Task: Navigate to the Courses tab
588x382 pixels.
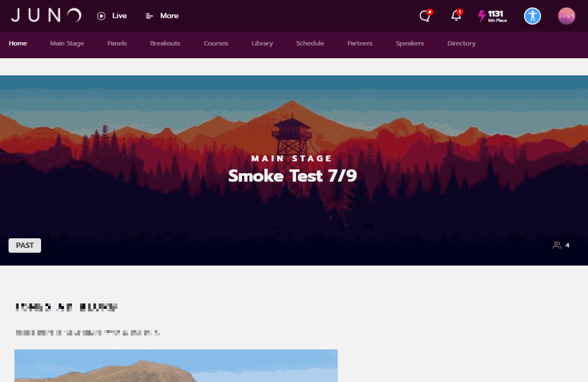Action: tap(216, 43)
